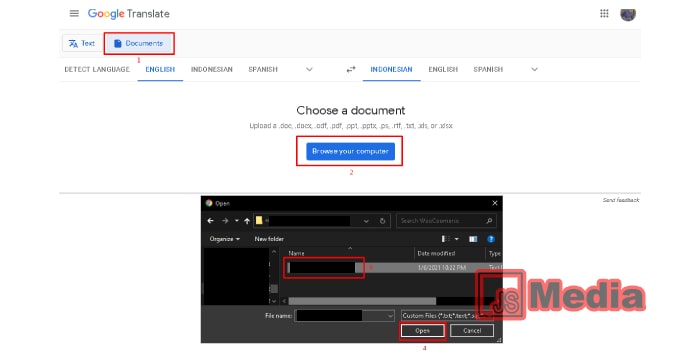The width and height of the screenshot is (700, 360).
Task: Swap source and target languages
Action: (x=351, y=69)
